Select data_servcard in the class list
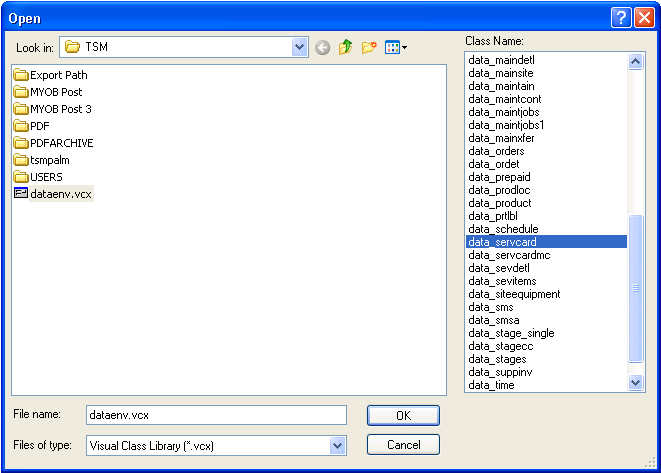661x473 pixels. [x=503, y=242]
